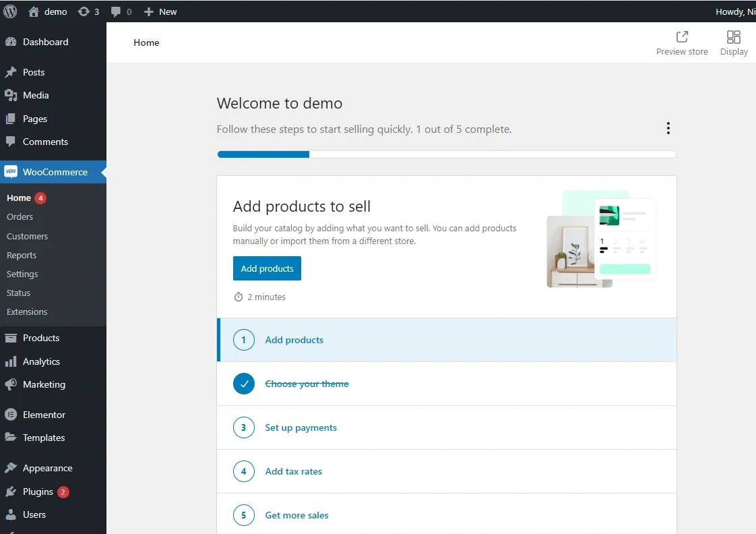Expand the Add products step row

(294, 340)
